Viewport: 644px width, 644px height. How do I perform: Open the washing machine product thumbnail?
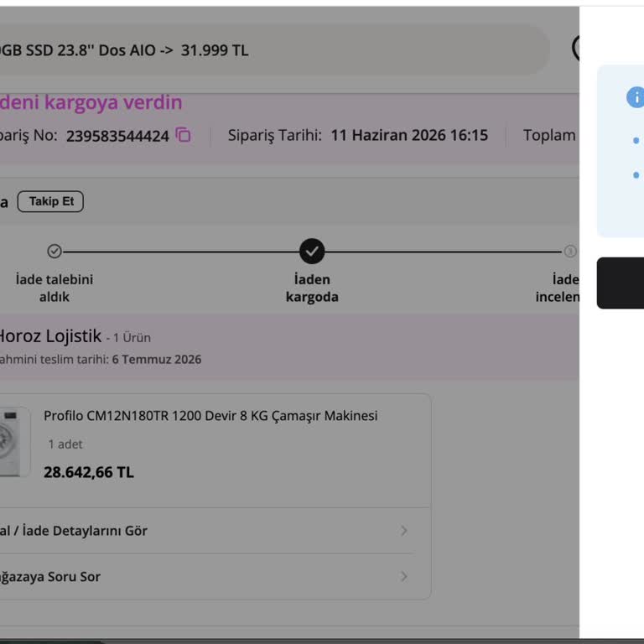coord(14,442)
